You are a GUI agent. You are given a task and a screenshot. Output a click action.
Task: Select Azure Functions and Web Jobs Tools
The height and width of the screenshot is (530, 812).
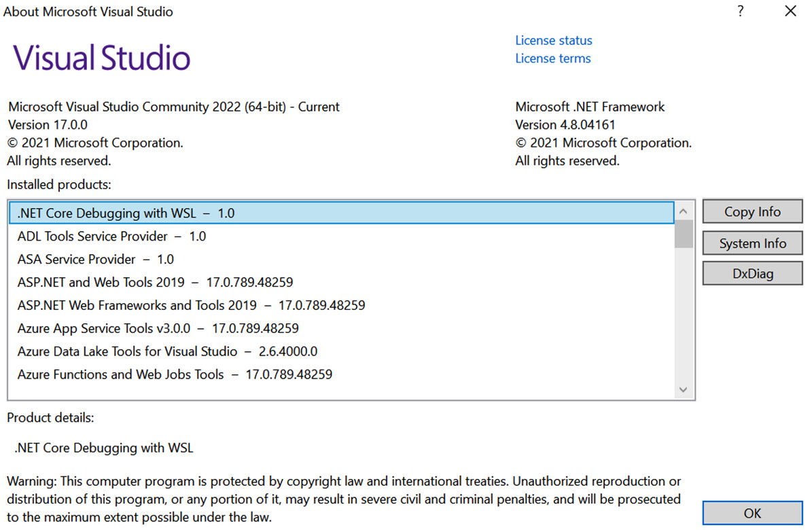(341, 374)
